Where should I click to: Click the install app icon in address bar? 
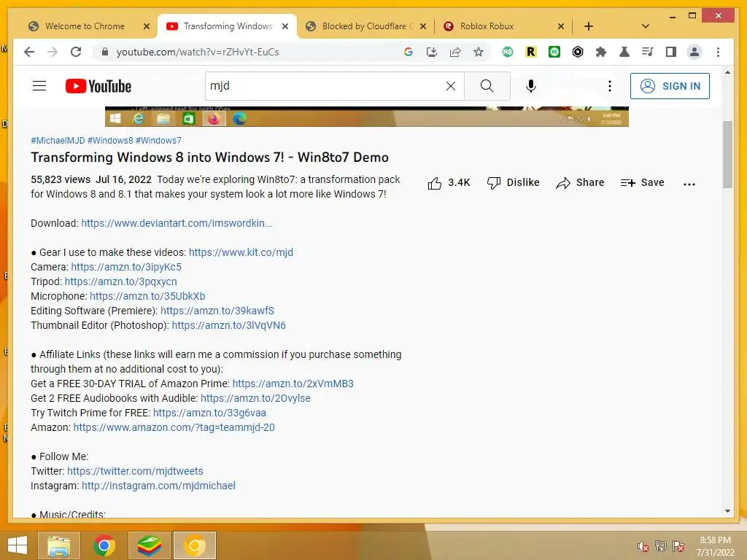pyautogui.click(x=432, y=52)
